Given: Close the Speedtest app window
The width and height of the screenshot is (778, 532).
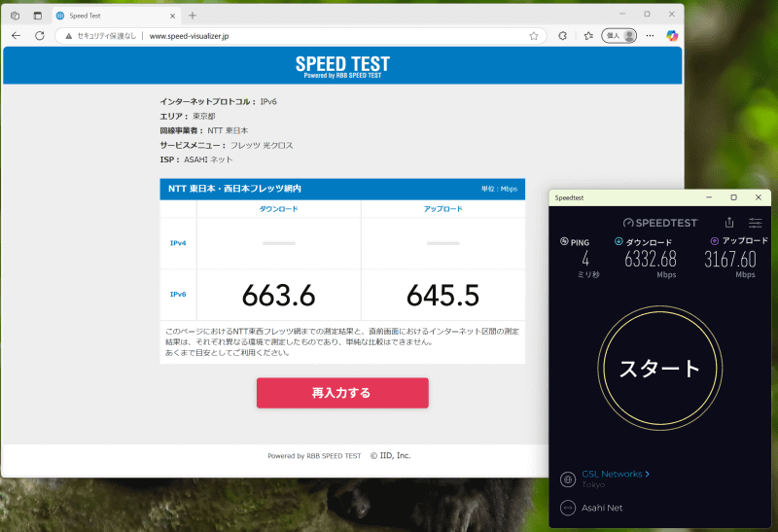Looking at the screenshot, I should point(759,197).
